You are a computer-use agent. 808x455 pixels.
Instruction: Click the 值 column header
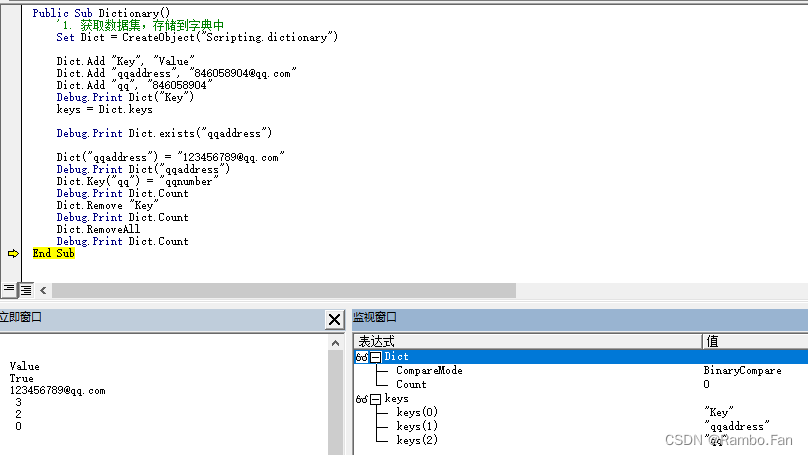[755, 341]
